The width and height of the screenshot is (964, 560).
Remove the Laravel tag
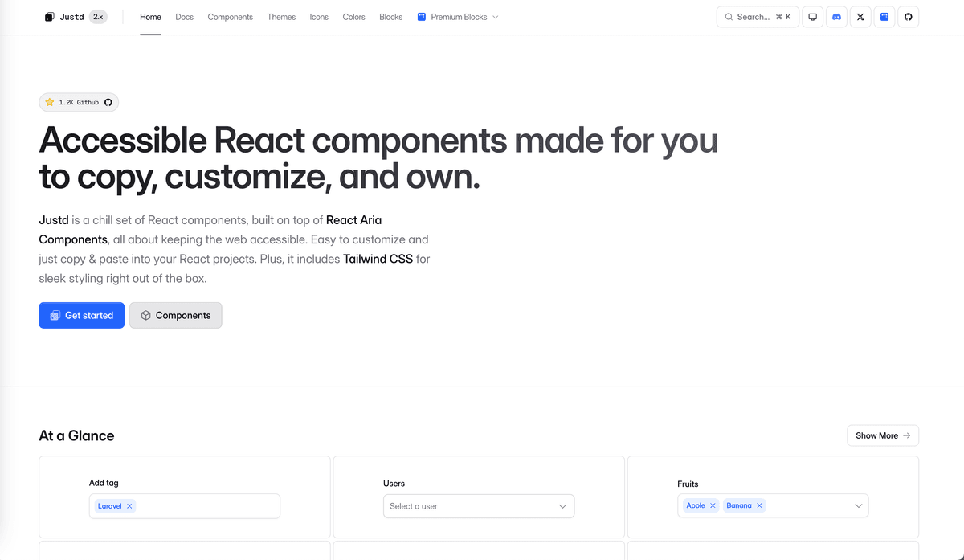130,506
